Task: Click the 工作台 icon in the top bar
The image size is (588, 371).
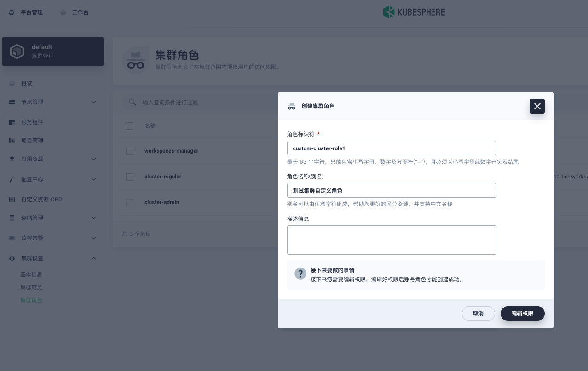Action: [63, 12]
